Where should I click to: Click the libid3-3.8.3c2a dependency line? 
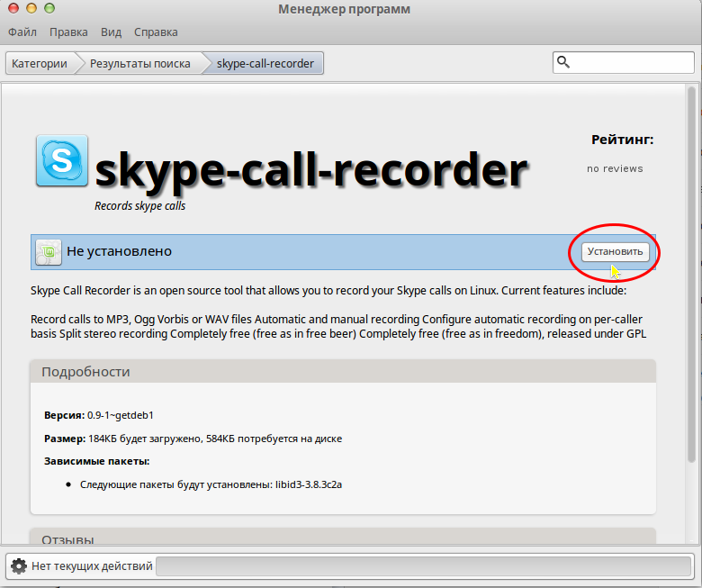pos(211,484)
